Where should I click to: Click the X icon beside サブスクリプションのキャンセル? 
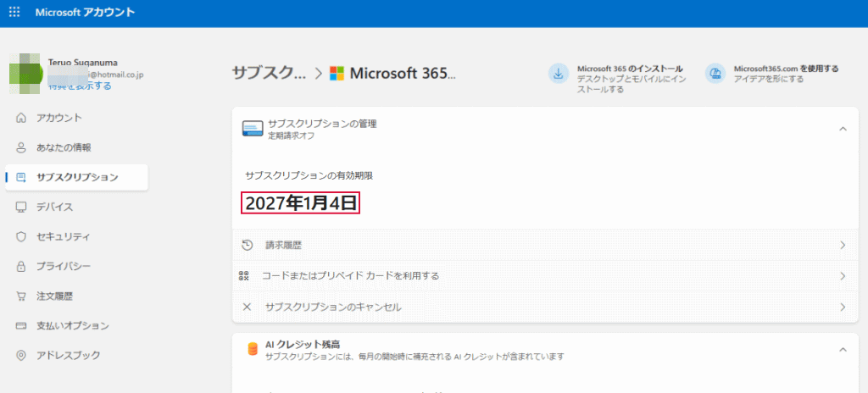tap(247, 307)
